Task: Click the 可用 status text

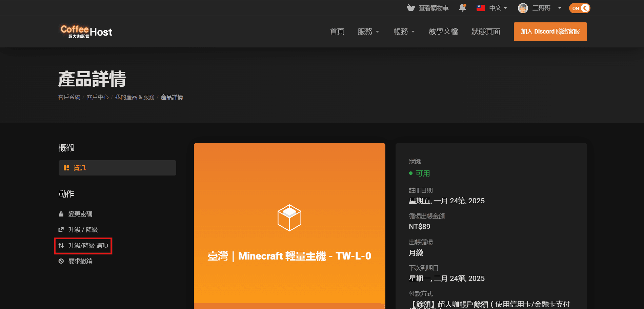Action: (x=423, y=173)
